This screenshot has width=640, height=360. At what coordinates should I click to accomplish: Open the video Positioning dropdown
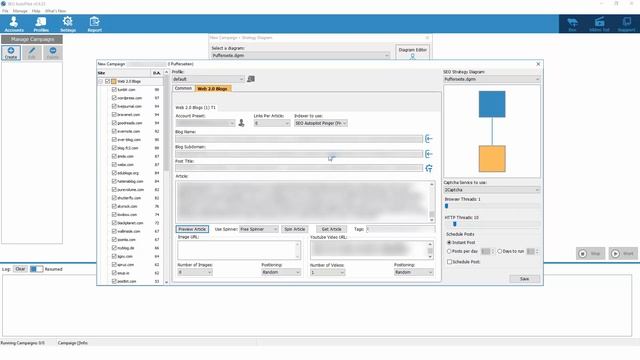[413, 272]
